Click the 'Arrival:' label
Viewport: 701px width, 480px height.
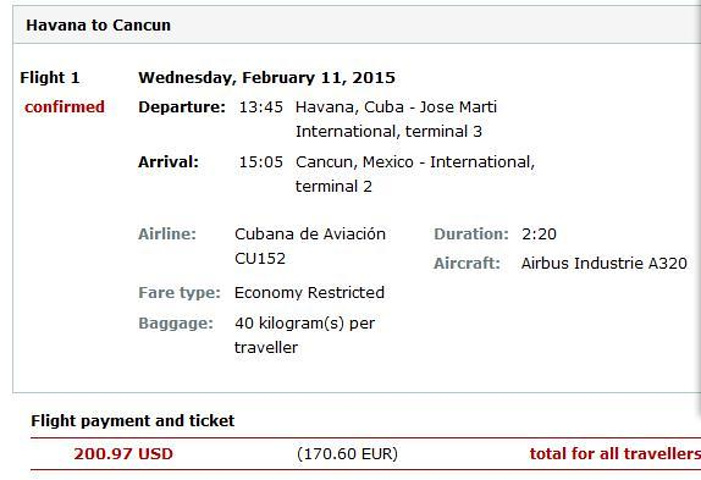[168, 162]
